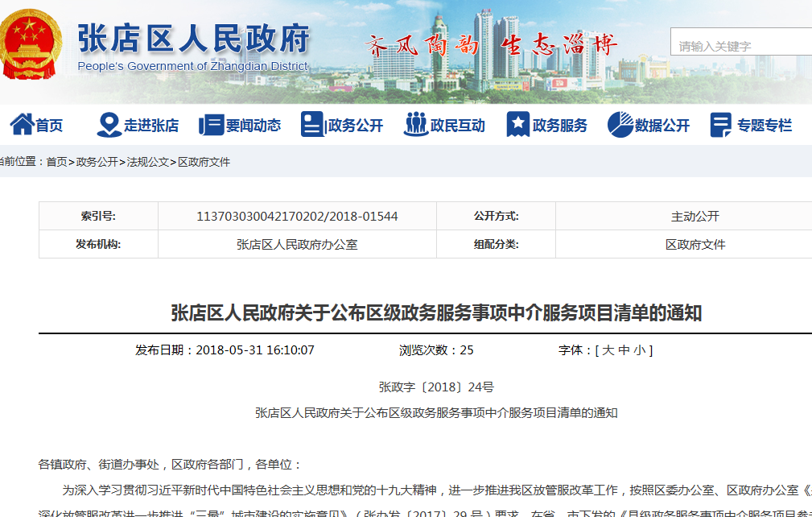Click the keyword search input field
Viewport: 812px width, 517px height.
pos(740,46)
